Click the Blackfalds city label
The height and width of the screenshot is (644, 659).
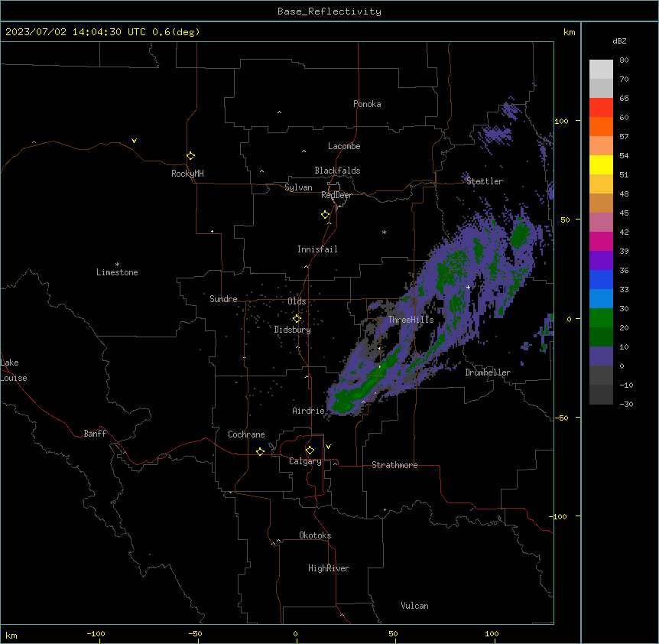(x=337, y=171)
